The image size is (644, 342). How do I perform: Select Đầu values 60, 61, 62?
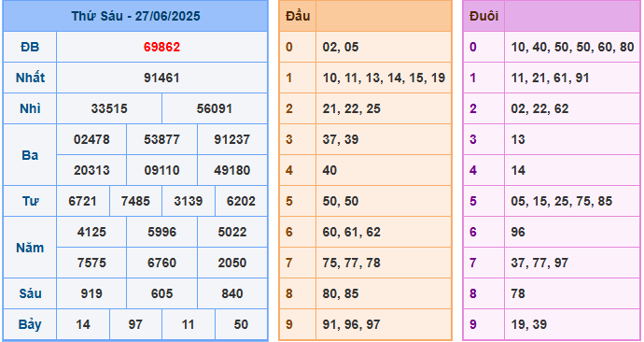coord(351,232)
